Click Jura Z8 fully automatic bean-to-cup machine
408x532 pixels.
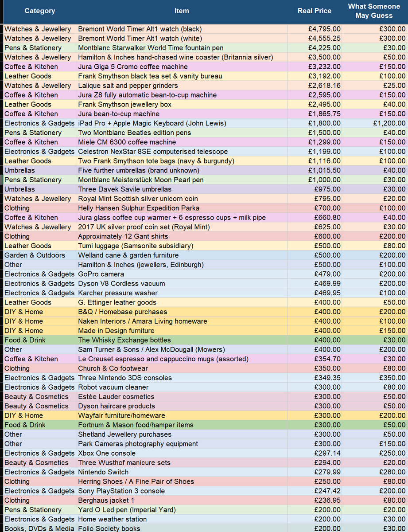[182, 95]
